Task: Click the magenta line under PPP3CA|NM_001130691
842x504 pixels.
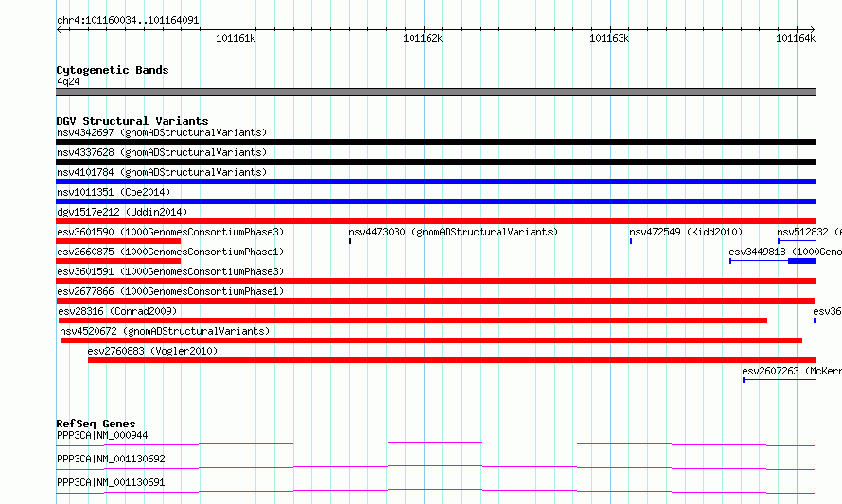Action: [x=435, y=491]
